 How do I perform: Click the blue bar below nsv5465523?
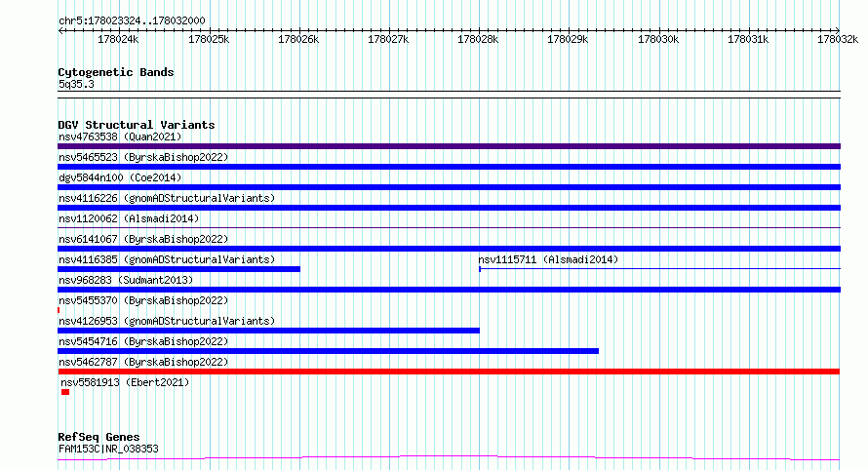tap(449, 167)
